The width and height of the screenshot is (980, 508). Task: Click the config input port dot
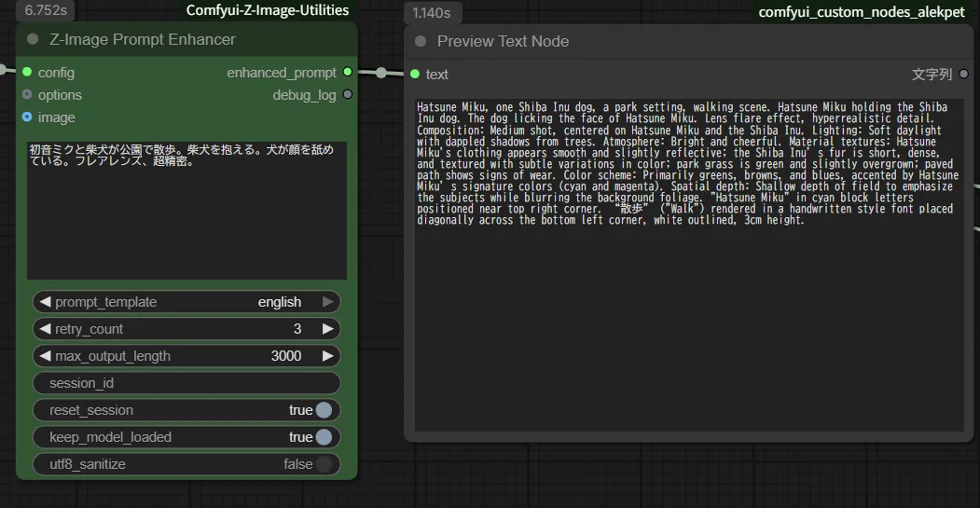27,73
